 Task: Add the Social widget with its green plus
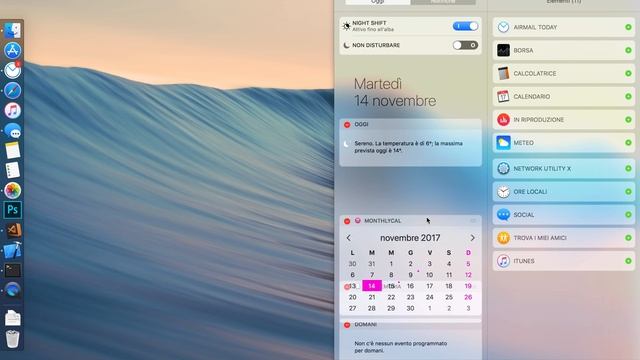628,215
